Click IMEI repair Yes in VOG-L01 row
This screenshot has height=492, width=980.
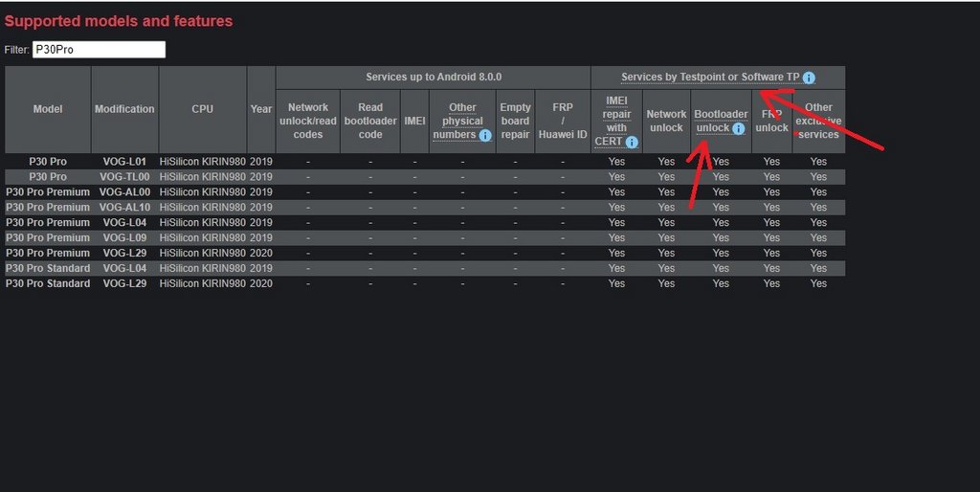coord(616,162)
